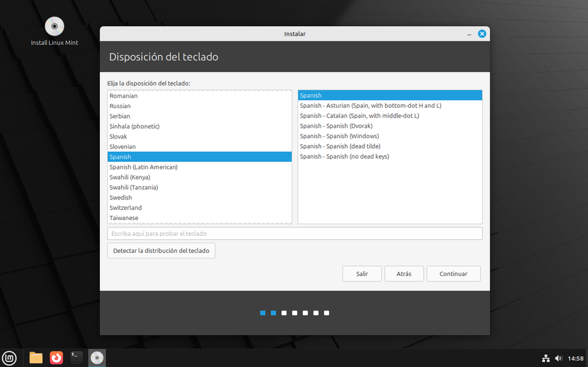The width and height of the screenshot is (588, 367).
Task: Open the Linux Mint menu in the taskbar
Action: click(11, 358)
